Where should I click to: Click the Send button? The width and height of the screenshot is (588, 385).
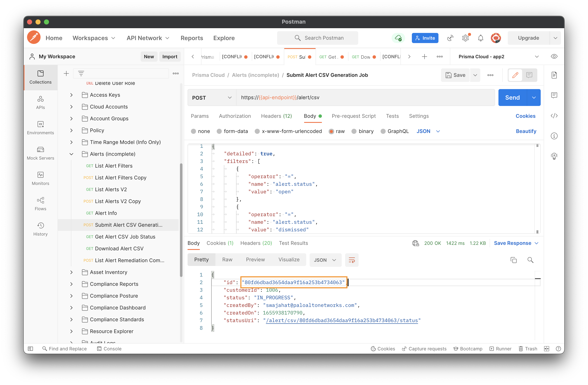[512, 98]
